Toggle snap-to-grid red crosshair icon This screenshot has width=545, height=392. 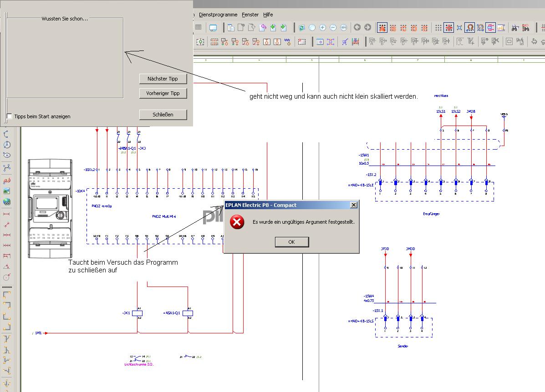pos(449,28)
